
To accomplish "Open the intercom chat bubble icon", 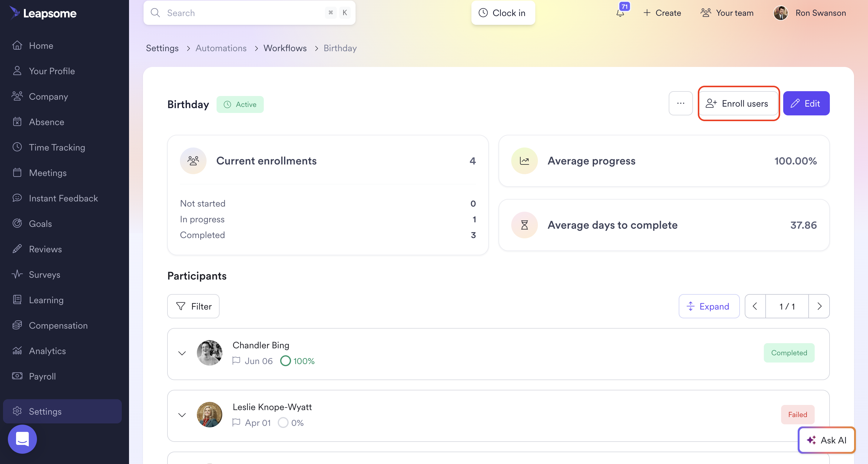I will 22,439.
